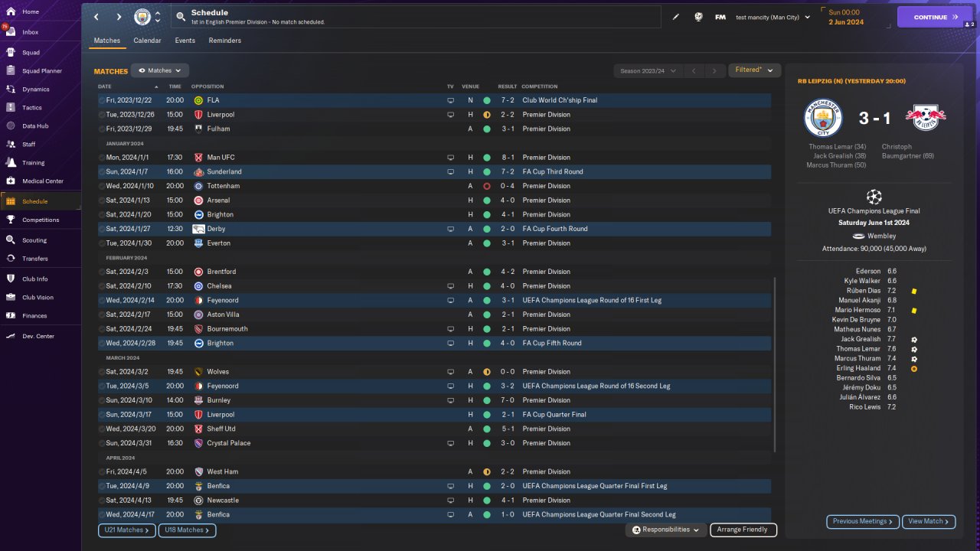Open the Training cone icon
The height and width of the screenshot is (551, 980).
click(x=11, y=163)
